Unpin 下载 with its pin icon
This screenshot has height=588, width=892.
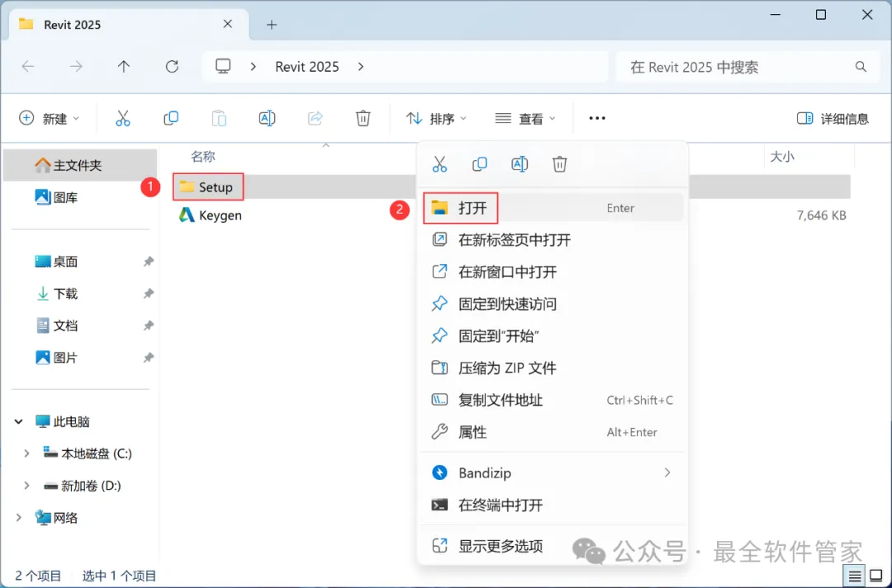[149, 293]
